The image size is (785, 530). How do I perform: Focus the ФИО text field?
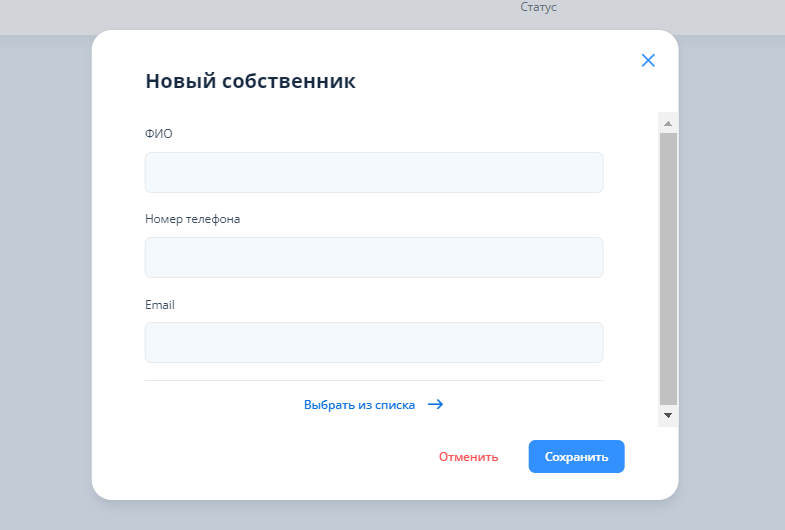point(374,172)
